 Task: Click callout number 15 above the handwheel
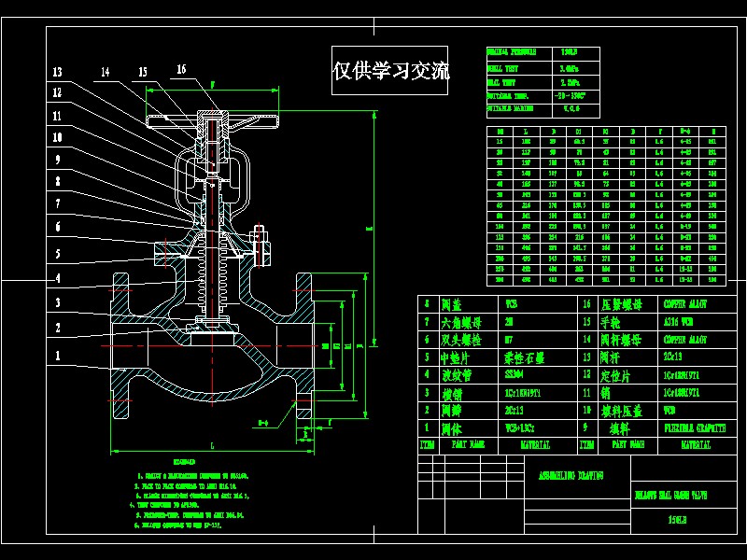point(143,72)
